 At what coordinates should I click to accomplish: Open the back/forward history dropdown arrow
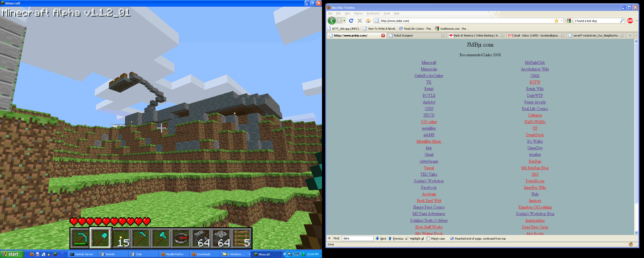pos(344,21)
